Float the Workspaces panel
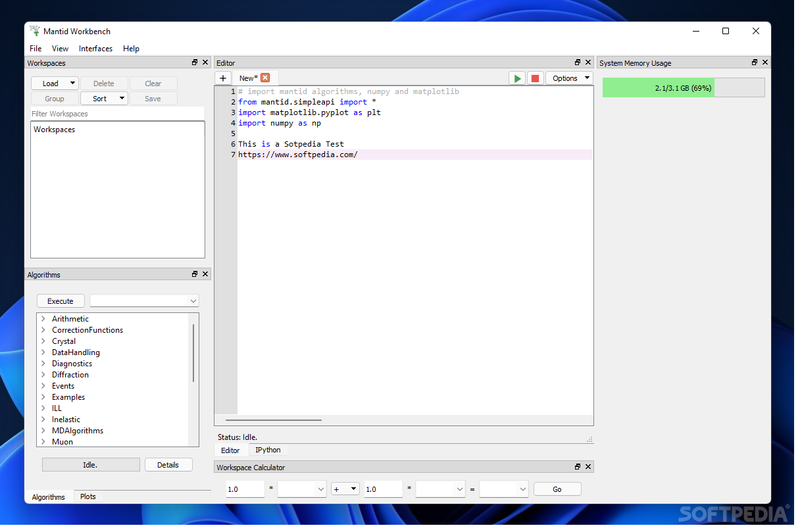 pos(195,62)
